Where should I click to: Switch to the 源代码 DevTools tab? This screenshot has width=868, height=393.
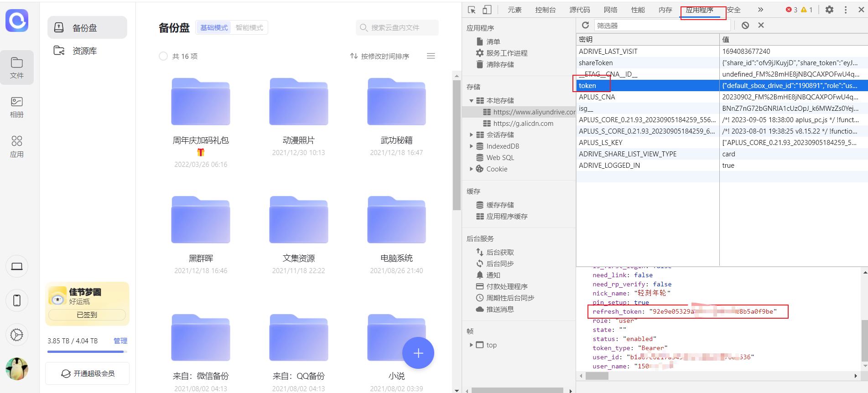[x=580, y=10]
